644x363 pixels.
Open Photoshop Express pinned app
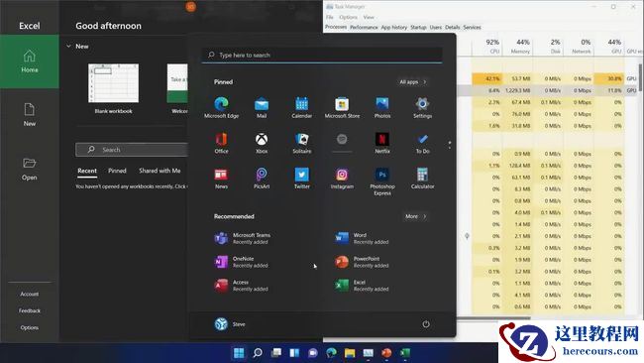point(382,181)
